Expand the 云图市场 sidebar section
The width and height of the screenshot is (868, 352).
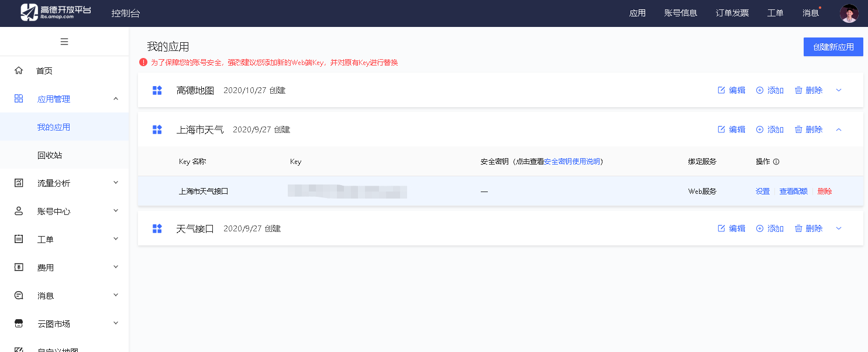(116, 323)
